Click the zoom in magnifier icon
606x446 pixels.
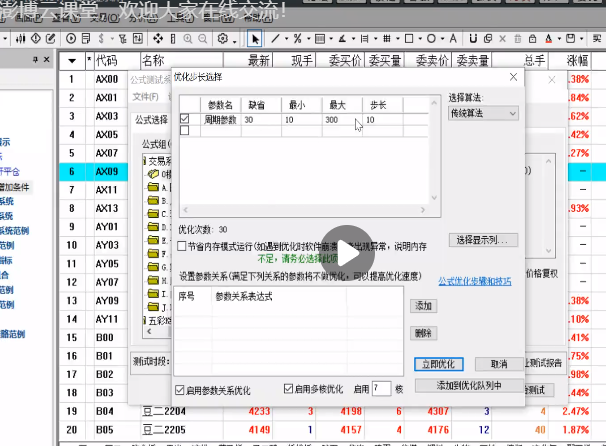[188, 39]
